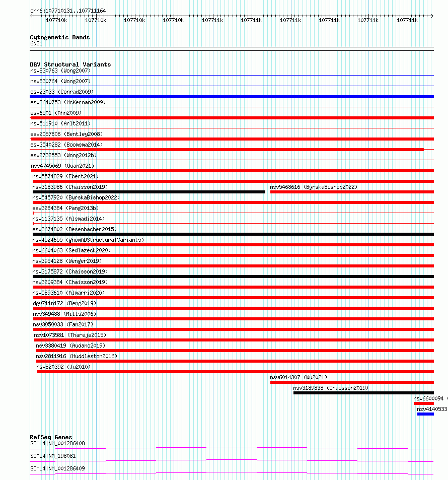Open nsv6014307 (Wu2021) label
This screenshot has width=448, height=480.
[298, 377]
